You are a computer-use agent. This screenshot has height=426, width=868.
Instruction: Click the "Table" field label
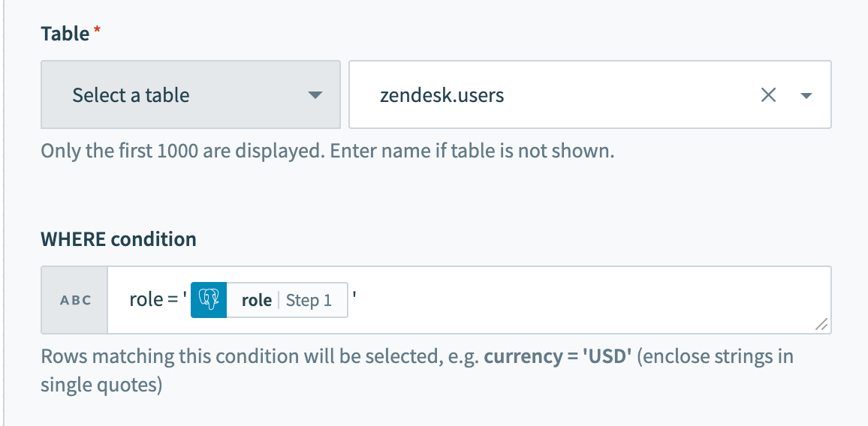point(65,34)
